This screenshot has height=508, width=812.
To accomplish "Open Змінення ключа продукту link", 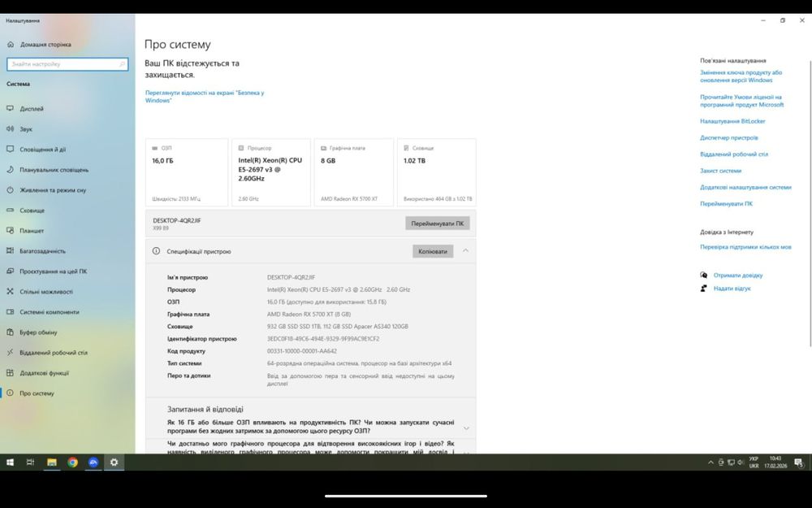I will [x=741, y=76].
